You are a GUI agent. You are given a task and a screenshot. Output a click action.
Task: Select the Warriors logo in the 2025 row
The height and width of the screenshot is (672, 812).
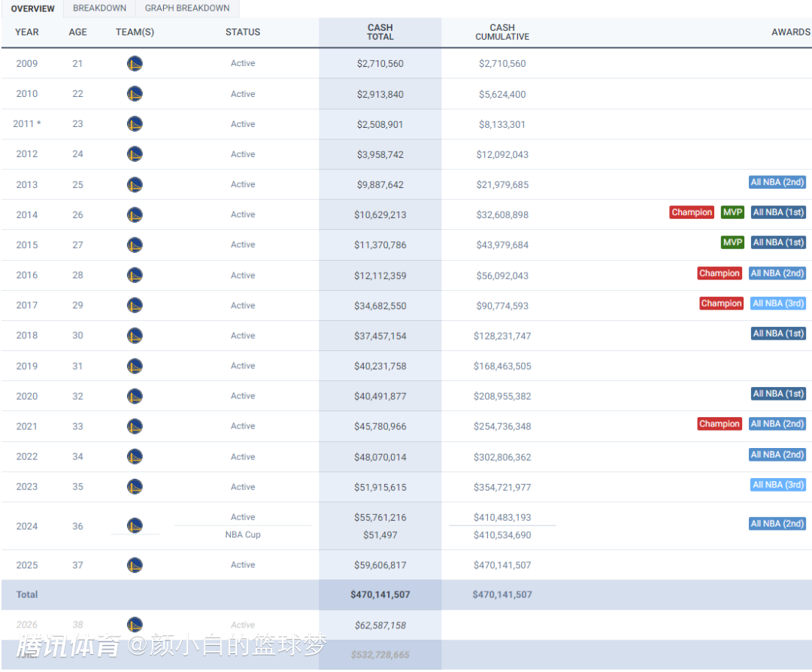coord(135,565)
